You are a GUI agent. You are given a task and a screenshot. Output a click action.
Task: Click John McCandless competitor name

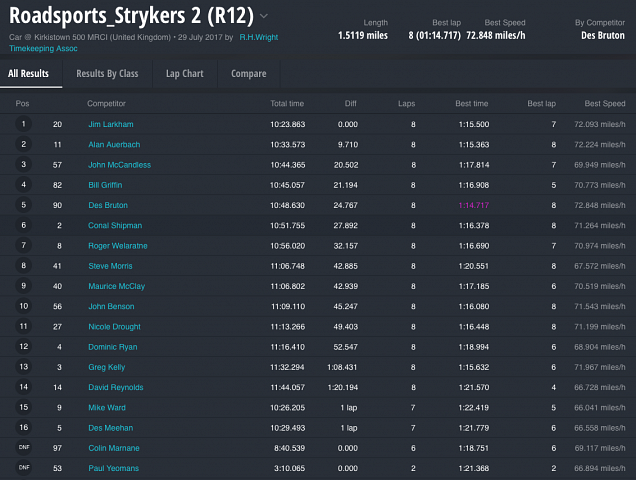tap(119, 164)
